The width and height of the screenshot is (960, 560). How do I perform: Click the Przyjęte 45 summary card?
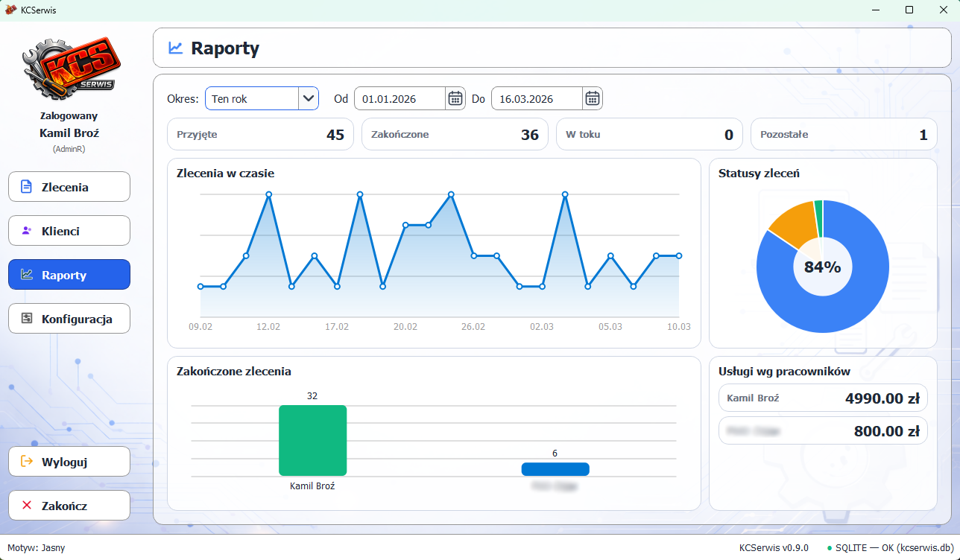pos(260,135)
